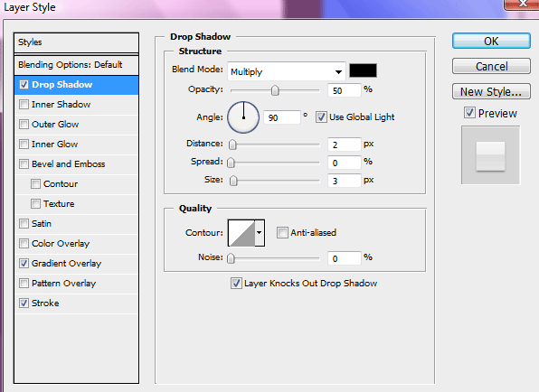Enable the Color Overlay checkbox
This screenshot has height=392, width=539.
[24, 244]
